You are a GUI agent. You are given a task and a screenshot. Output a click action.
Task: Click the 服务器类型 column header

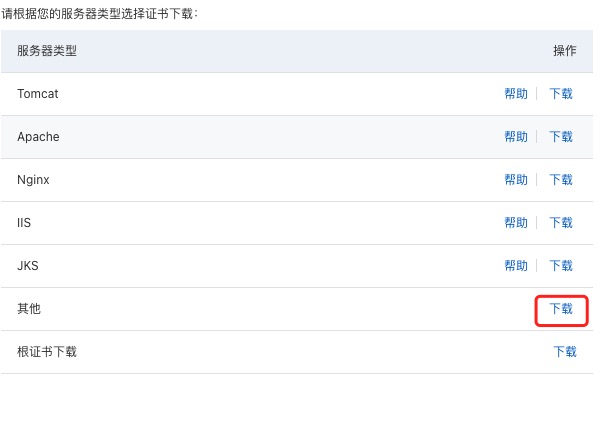click(x=47, y=51)
